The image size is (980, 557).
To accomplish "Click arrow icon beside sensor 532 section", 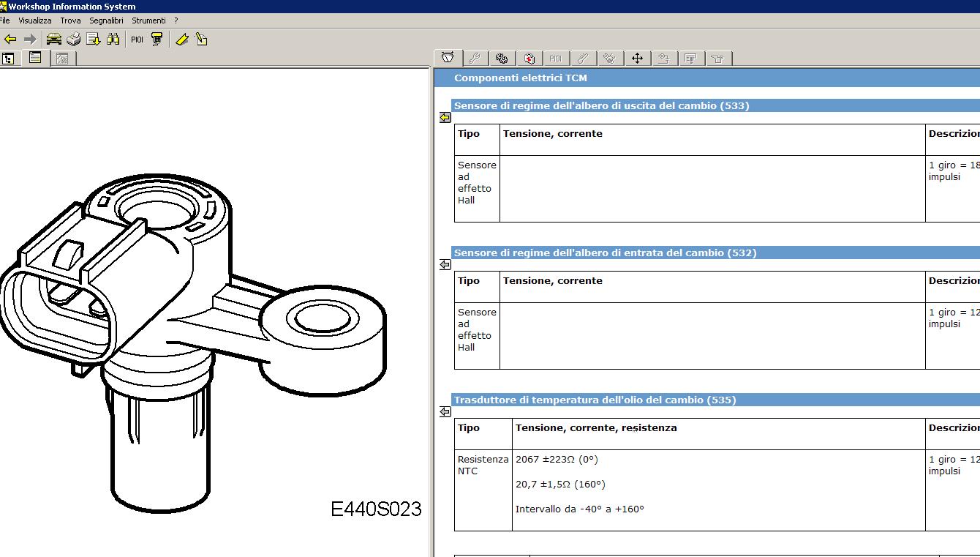I will coord(445,264).
